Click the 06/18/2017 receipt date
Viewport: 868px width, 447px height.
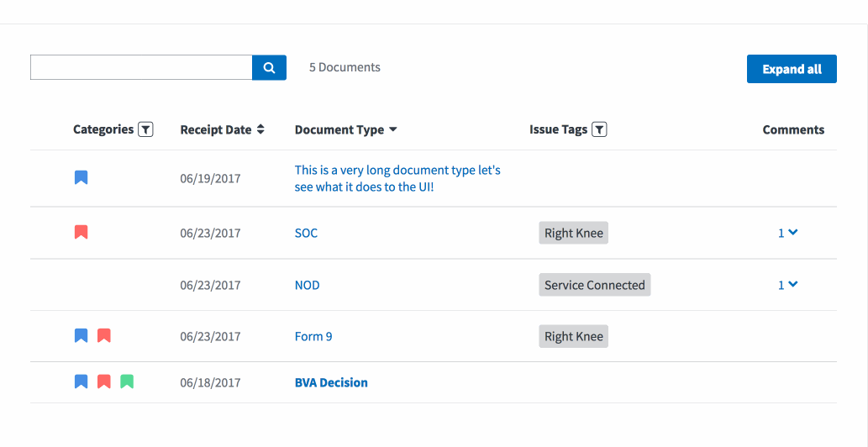pyautogui.click(x=210, y=383)
